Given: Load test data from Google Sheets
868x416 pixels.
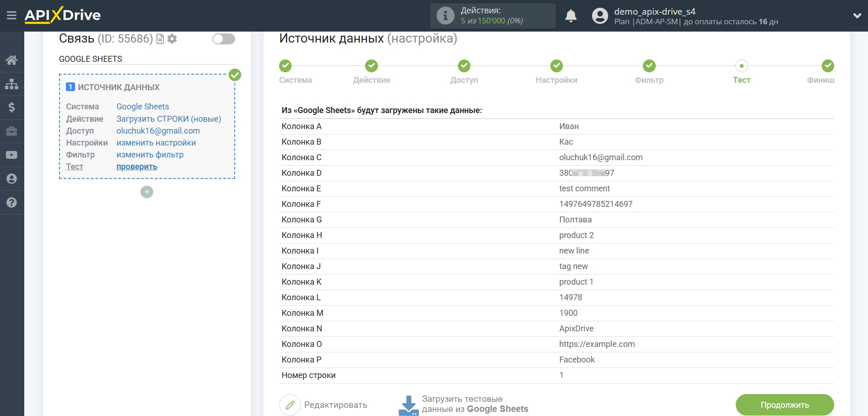Looking at the screenshot, I should [x=475, y=404].
